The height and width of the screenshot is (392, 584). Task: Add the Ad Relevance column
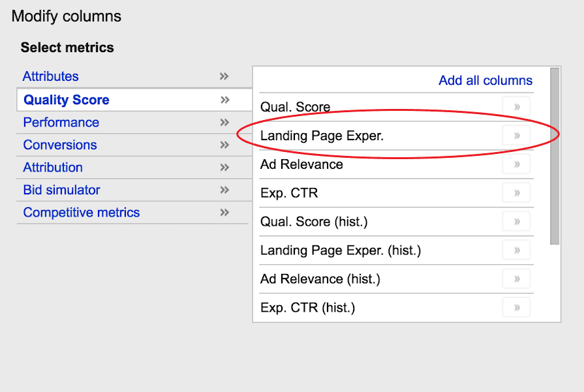516,164
